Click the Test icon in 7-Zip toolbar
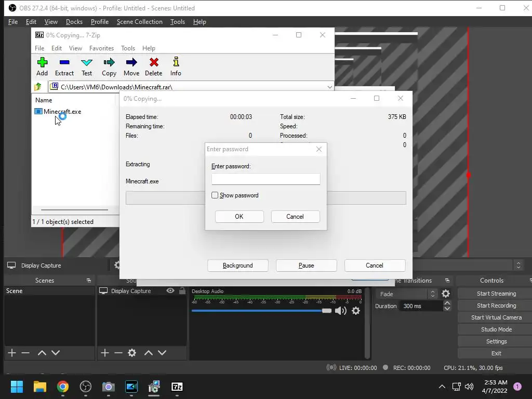 click(x=87, y=62)
